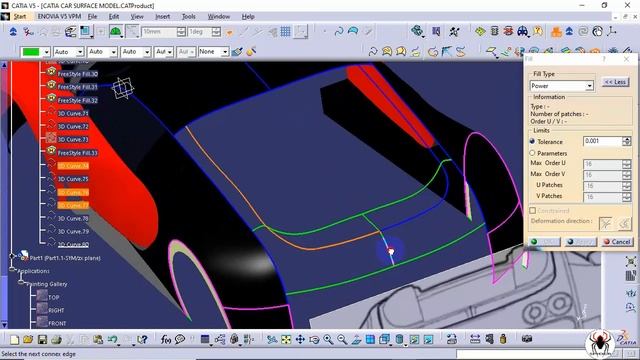Select 3D Curve.80 in the tree
This screenshot has height=360, width=640.
(73, 244)
